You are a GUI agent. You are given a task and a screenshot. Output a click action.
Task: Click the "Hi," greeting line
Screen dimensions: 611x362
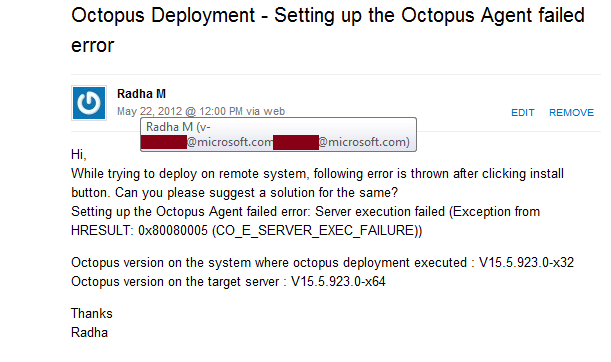point(79,155)
